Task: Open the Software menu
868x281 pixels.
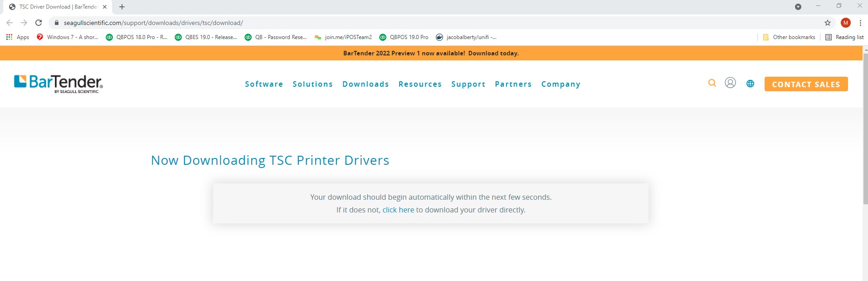Action: [264, 84]
